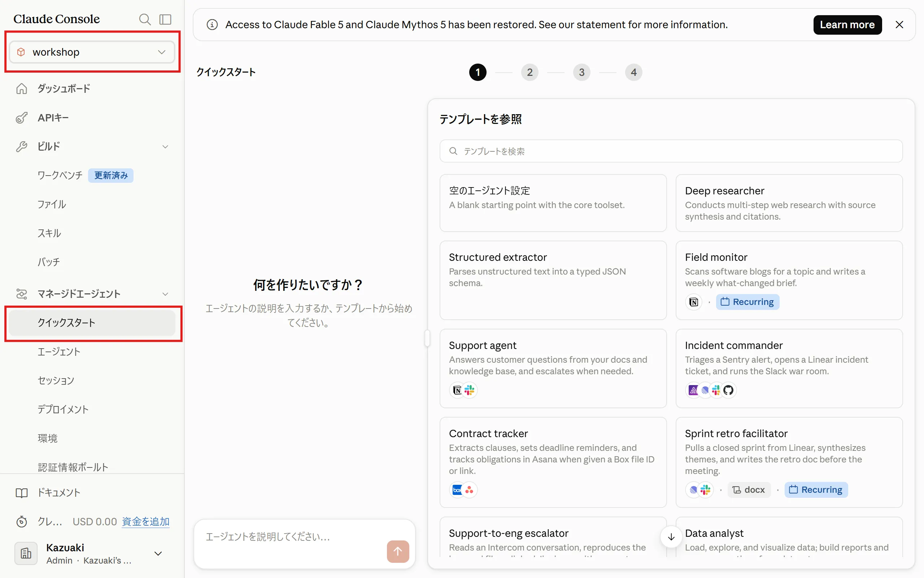Select the Field monitor template
This screenshot has height=578, width=924.
pyautogui.click(x=789, y=280)
